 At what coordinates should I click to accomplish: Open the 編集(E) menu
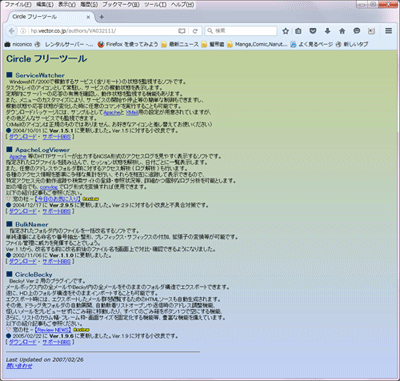click(45, 5)
